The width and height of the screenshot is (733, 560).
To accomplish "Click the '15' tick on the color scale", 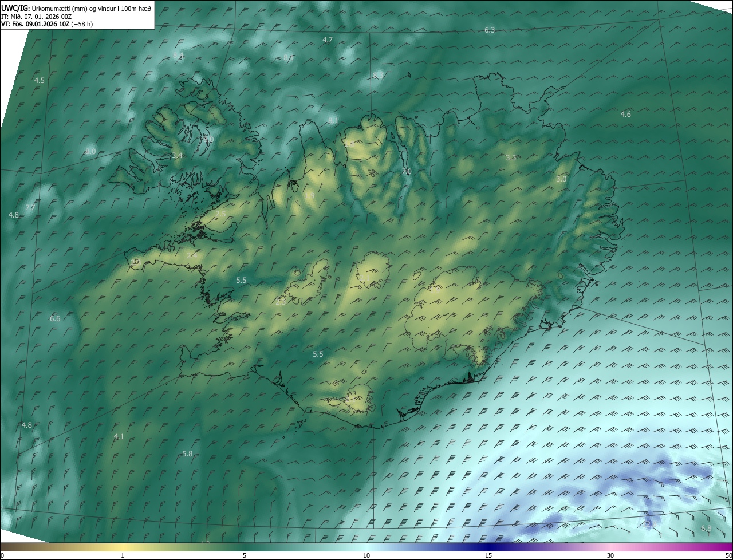I will coord(488,555).
